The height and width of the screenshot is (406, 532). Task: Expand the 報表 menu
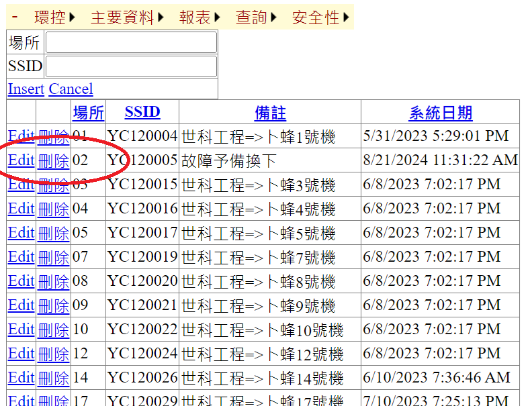click(199, 18)
